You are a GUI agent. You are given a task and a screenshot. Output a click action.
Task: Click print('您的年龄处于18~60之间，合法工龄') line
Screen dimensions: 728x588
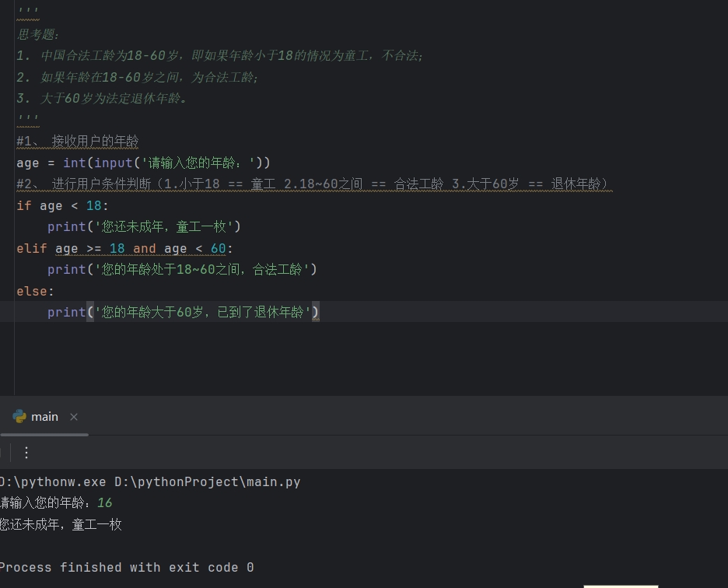pyautogui.click(x=182, y=269)
